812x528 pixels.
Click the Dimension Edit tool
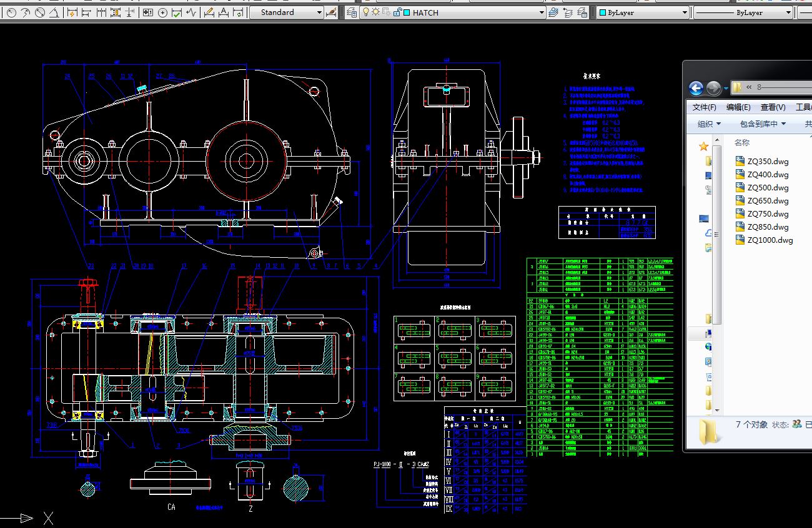[x=209, y=12]
